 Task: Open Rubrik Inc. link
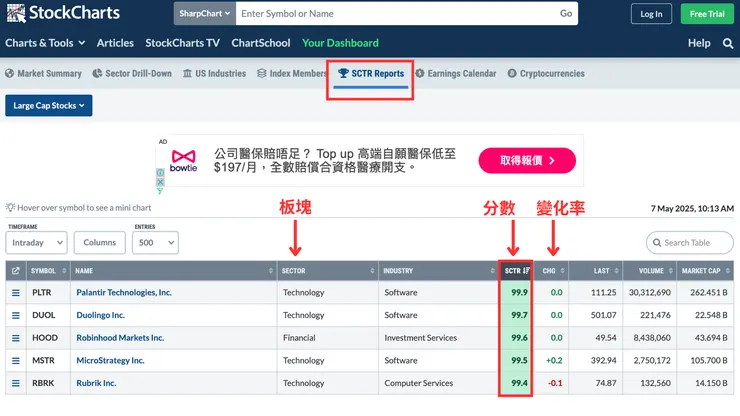point(96,383)
